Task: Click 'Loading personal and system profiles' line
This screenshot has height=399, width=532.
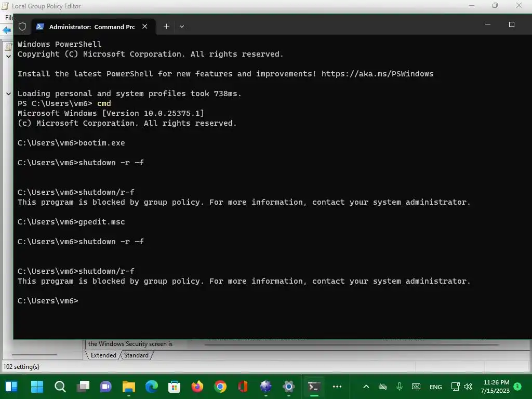Action: (129, 94)
